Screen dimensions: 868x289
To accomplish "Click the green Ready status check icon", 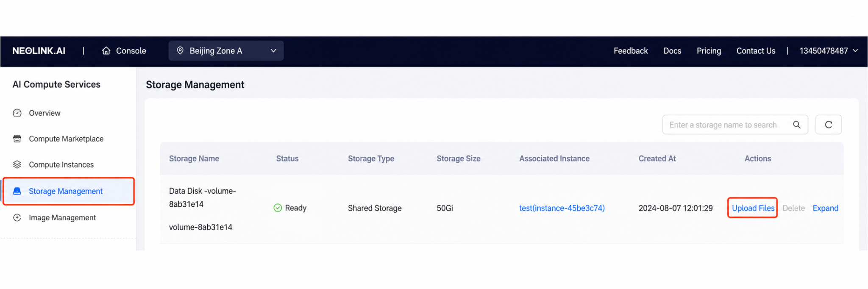I will tap(278, 208).
